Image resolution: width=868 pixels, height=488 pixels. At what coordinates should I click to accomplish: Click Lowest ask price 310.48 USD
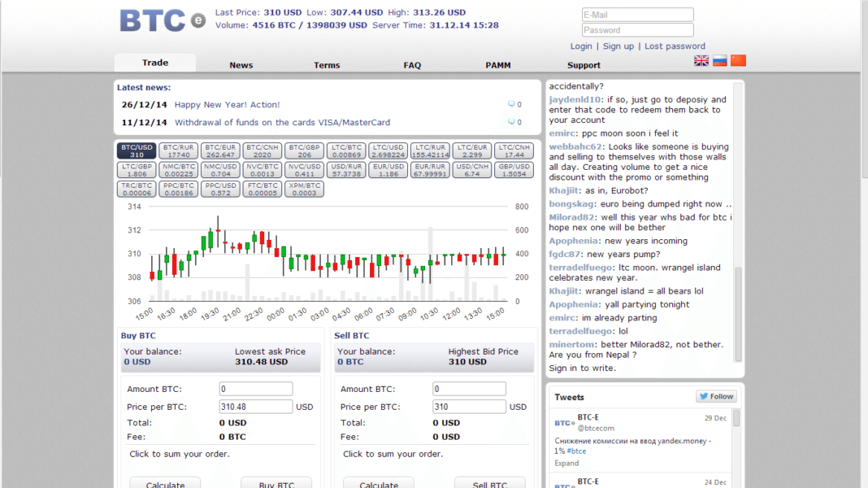pyautogui.click(x=261, y=362)
